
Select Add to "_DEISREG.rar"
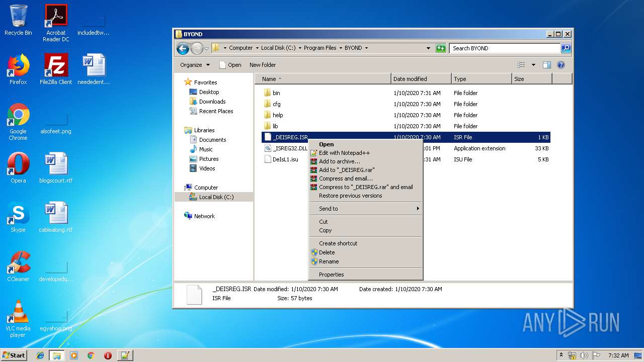[365, 170]
